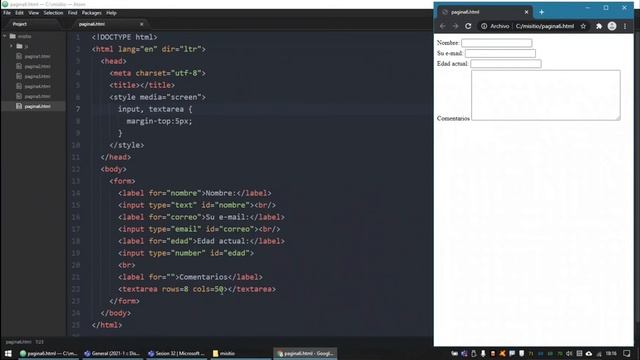Go back in Chrome
Screen dimensions: 640x360
[x=442, y=26]
